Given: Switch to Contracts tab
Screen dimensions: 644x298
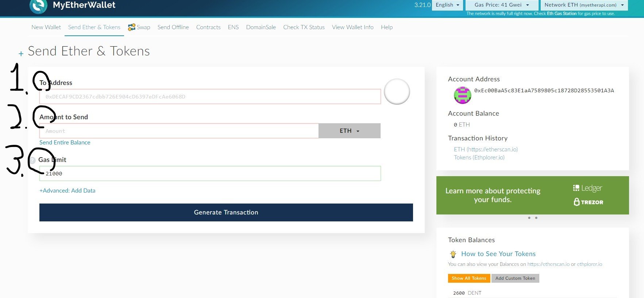Looking at the screenshot, I should (x=208, y=27).
